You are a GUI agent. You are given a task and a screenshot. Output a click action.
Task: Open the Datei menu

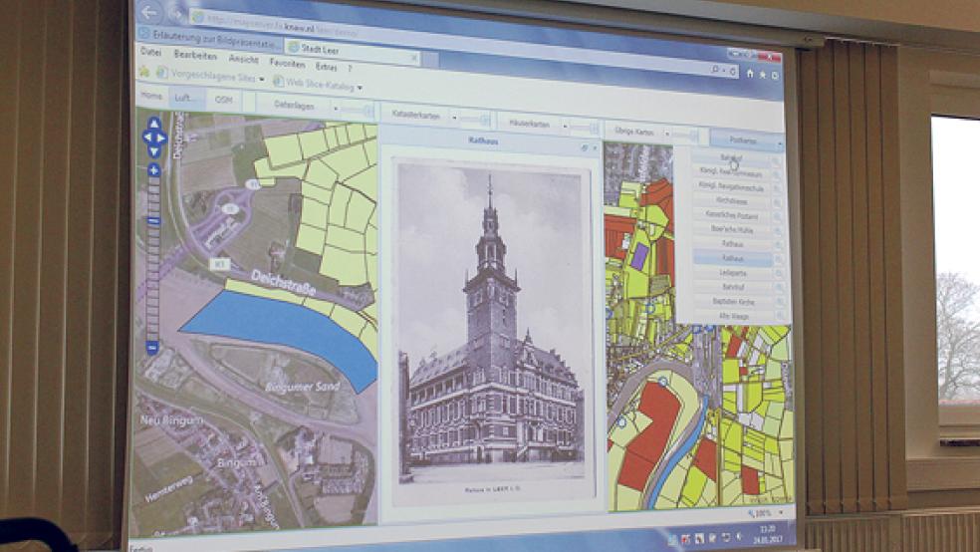tap(150, 52)
